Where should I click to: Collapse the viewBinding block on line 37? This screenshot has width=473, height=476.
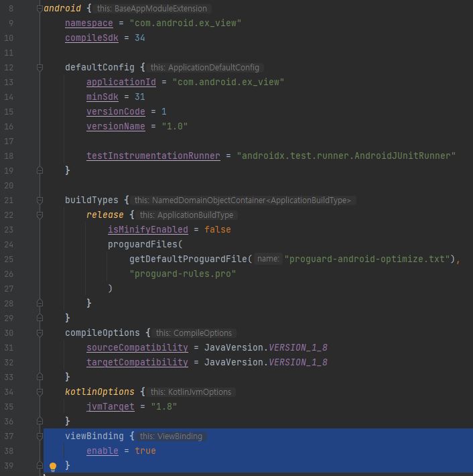(x=40, y=436)
